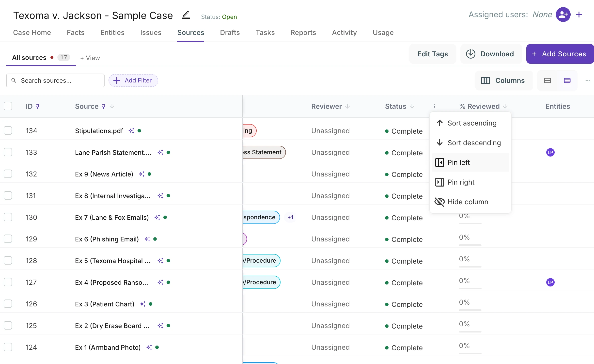
Task: Click the 0% progress bar in row 129
Action: (470, 245)
